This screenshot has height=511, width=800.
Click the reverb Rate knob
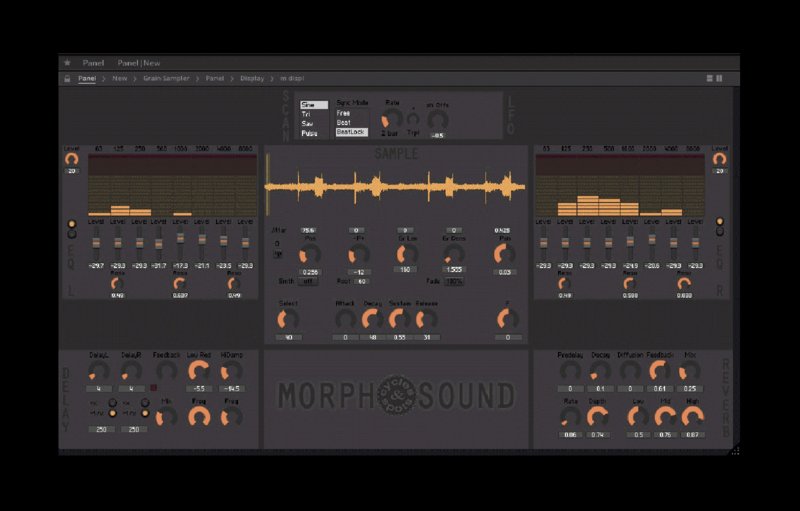pos(570,418)
